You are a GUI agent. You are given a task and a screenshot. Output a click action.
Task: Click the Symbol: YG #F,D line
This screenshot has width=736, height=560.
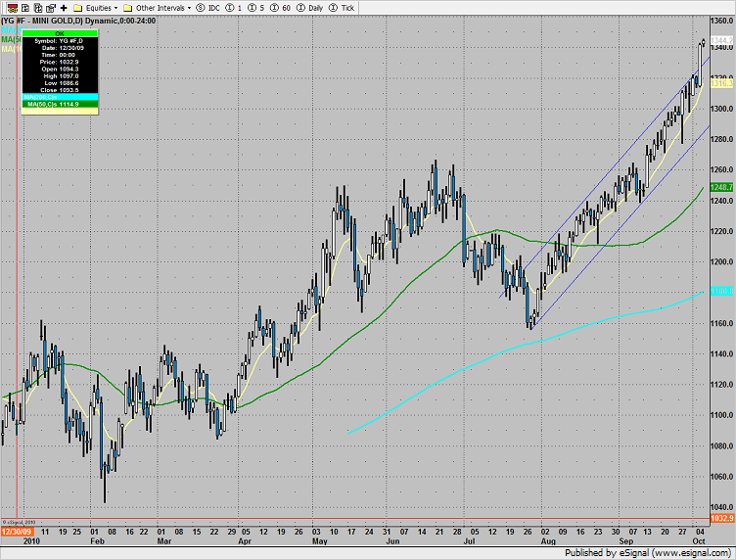click(59, 41)
